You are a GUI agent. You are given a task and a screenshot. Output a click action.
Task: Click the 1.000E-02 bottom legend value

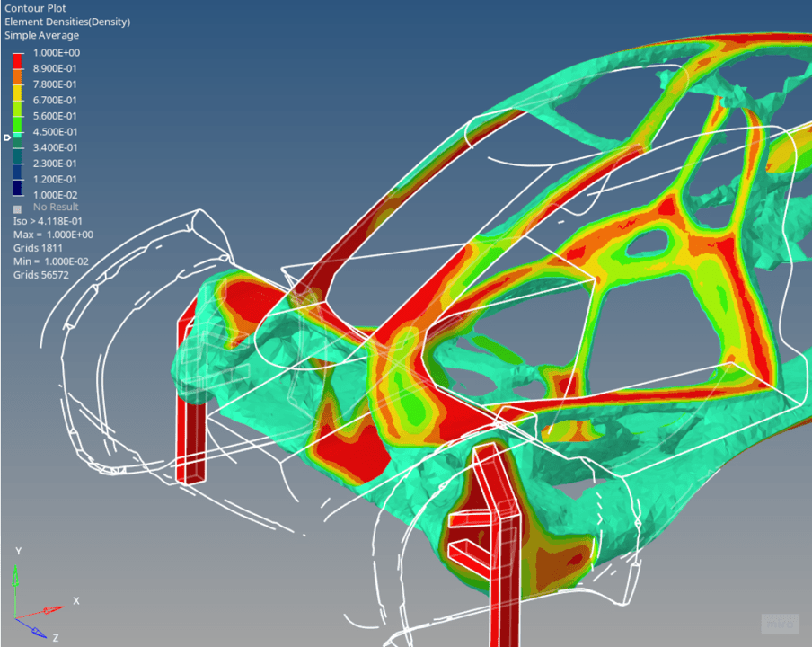click(57, 195)
